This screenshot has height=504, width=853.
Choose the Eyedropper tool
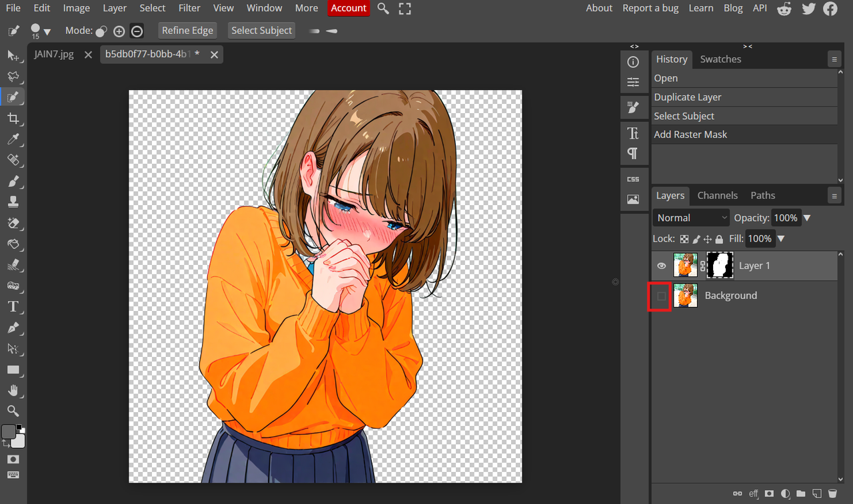pos(13,139)
